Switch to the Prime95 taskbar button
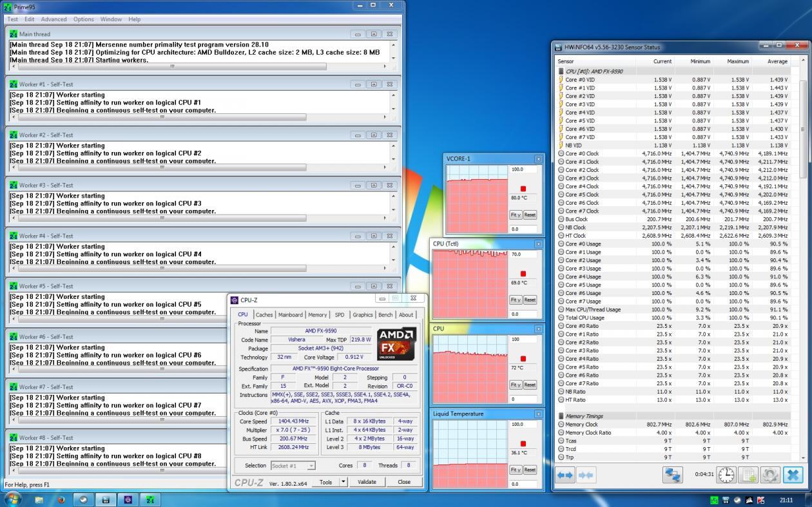812x507 pixels. click(x=150, y=499)
